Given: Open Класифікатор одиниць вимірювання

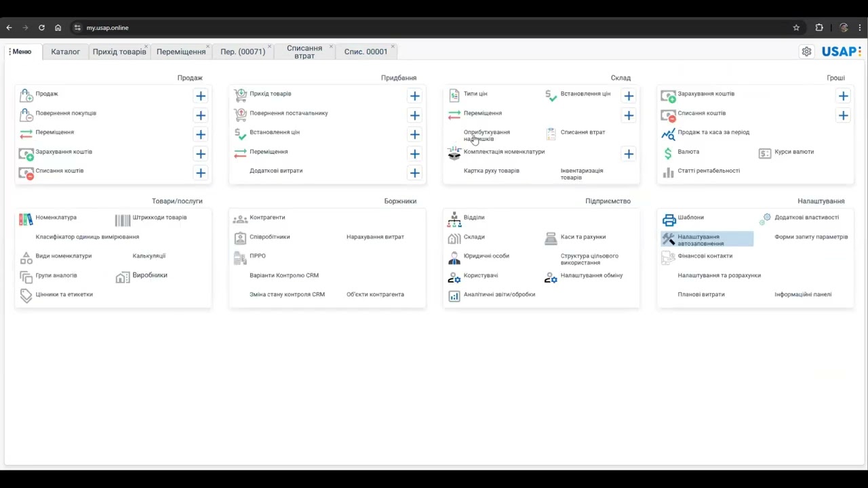Looking at the screenshot, I should tap(87, 237).
